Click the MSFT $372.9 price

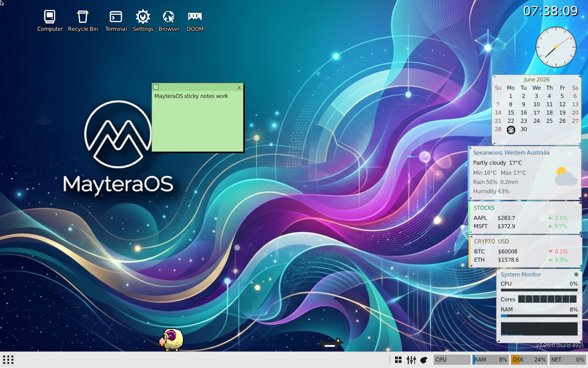pyautogui.click(x=506, y=226)
